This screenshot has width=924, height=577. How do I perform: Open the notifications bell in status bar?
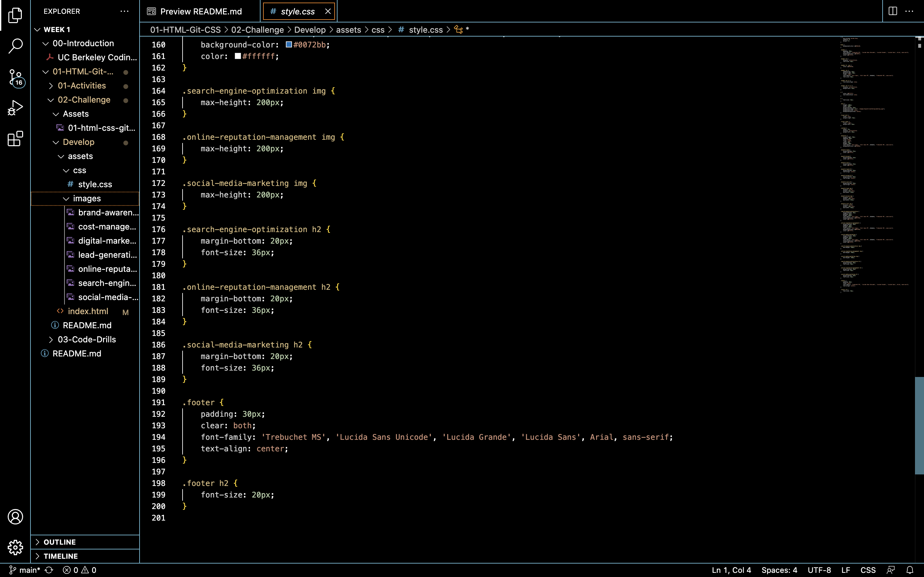tap(910, 570)
